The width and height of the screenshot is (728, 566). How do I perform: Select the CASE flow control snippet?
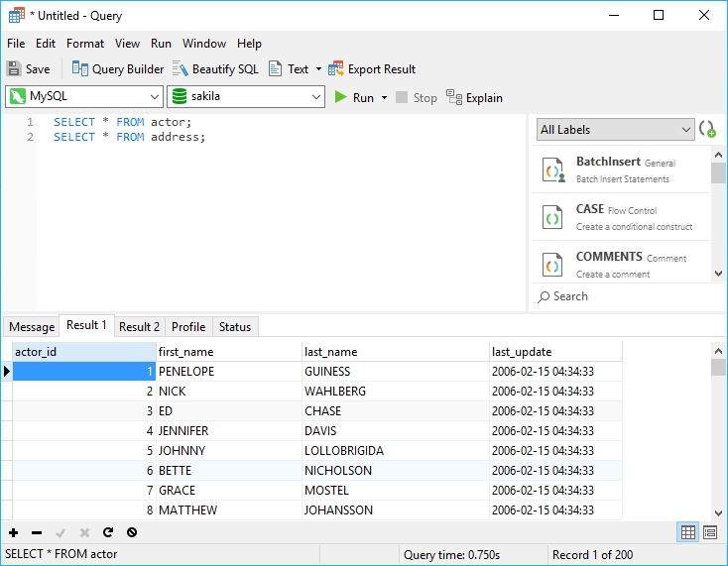tap(622, 217)
